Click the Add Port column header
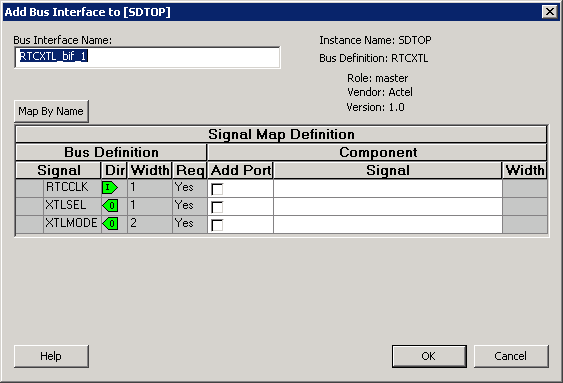 [x=241, y=170]
